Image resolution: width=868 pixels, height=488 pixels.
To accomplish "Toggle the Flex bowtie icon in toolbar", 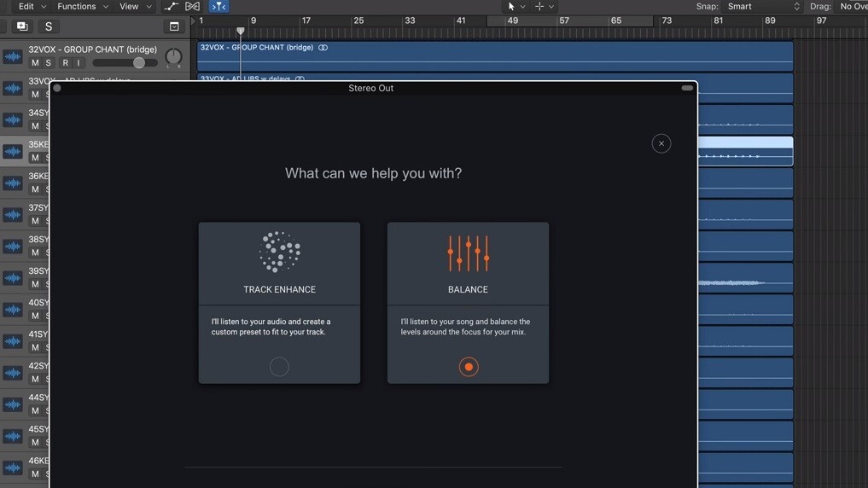I will tap(193, 6).
